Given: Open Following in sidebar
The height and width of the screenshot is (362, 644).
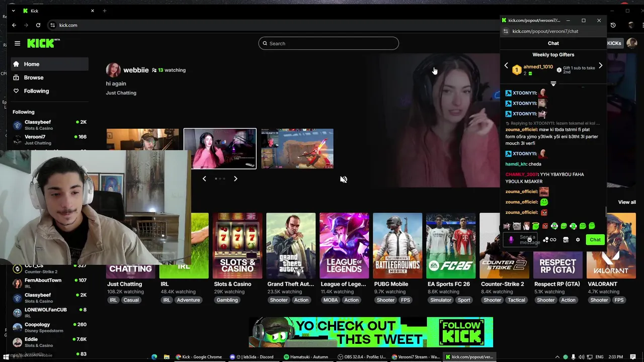Looking at the screenshot, I should pos(49,91).
